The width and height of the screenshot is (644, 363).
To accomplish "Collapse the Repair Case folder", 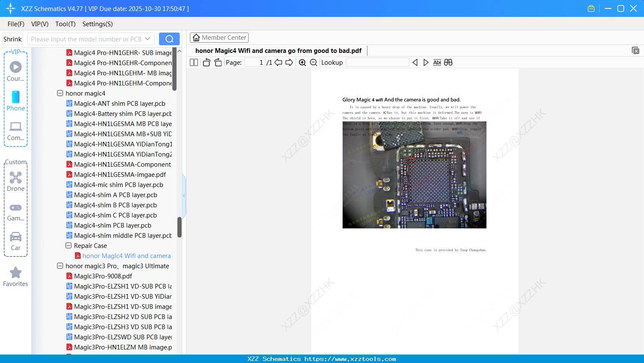I will (69, 246).
